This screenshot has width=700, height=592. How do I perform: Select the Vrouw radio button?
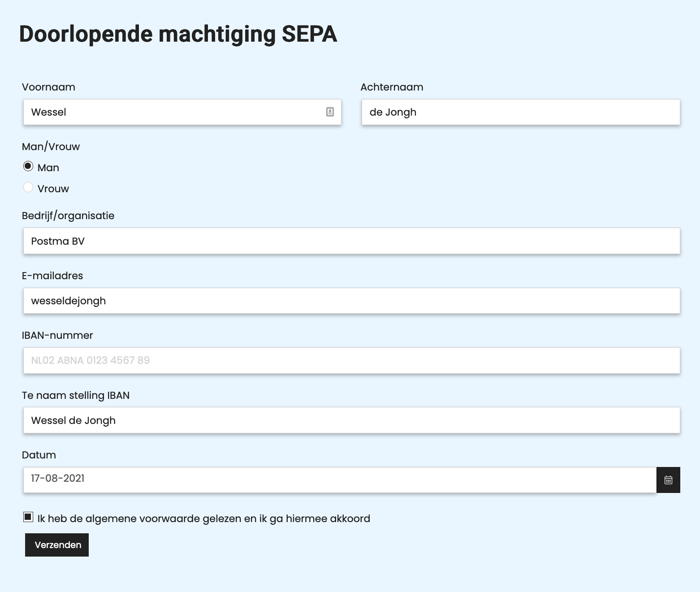[x=28, y=187]
